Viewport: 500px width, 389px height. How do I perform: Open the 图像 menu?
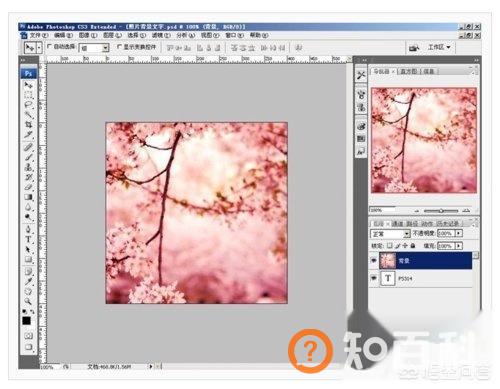[x=88, y=35]
